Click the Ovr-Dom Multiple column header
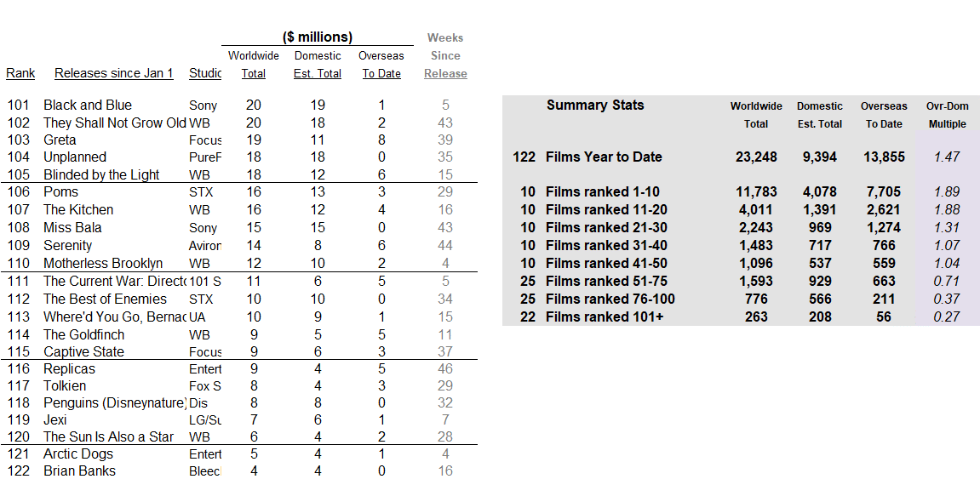This screenshot has height=479, width=980. (x=947, y=115)
